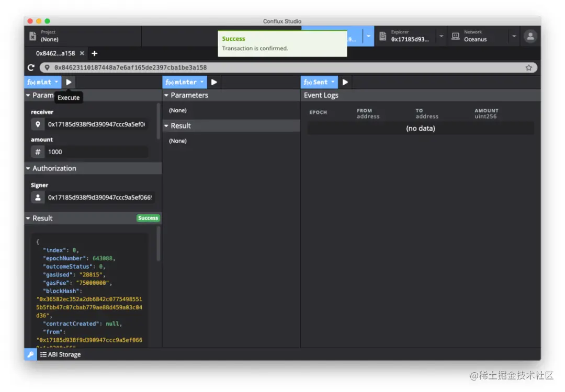Screen dimensions: 565x392
Task: Click the blockHash value in result
Action: (89, 307)
